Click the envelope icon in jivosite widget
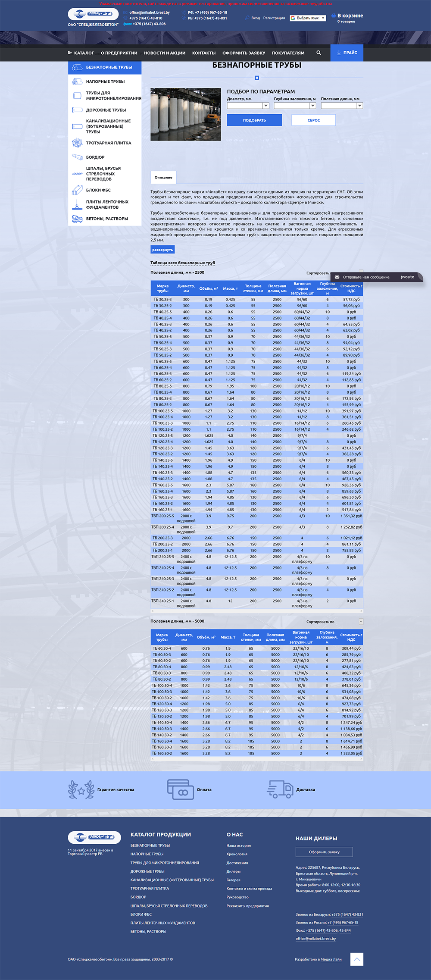 pos(337,277)
